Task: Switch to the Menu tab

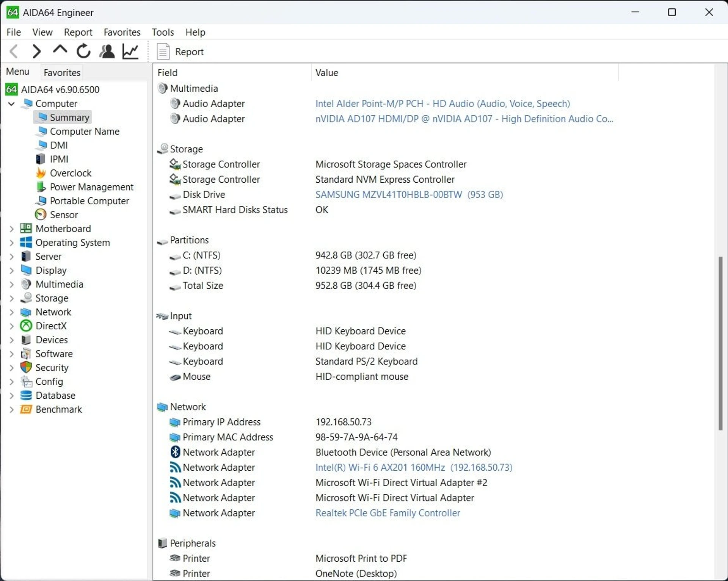Action: pos(18,72)
